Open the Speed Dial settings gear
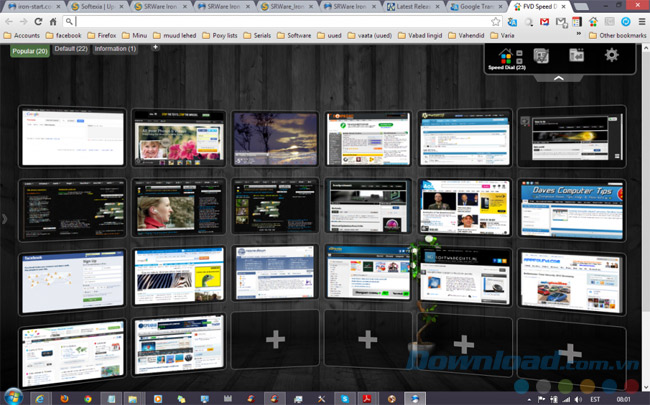Viewport: 650px width, 405px height. coord(611,56)
